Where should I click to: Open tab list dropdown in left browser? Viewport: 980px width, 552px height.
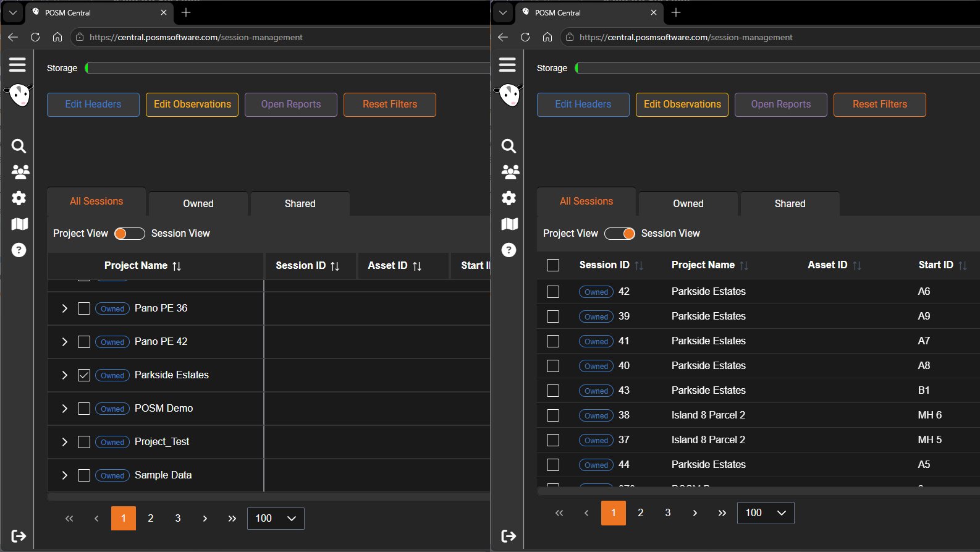(x=13, y=12)
